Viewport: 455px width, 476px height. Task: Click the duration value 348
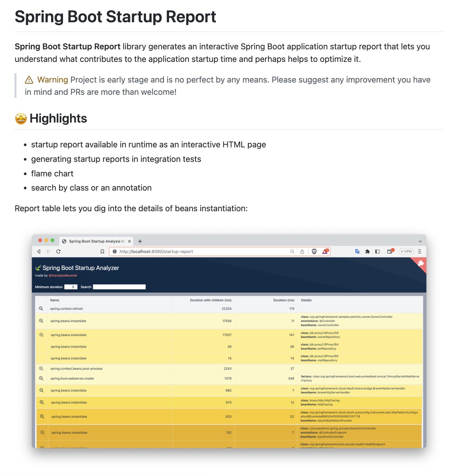tap(291, 378)
